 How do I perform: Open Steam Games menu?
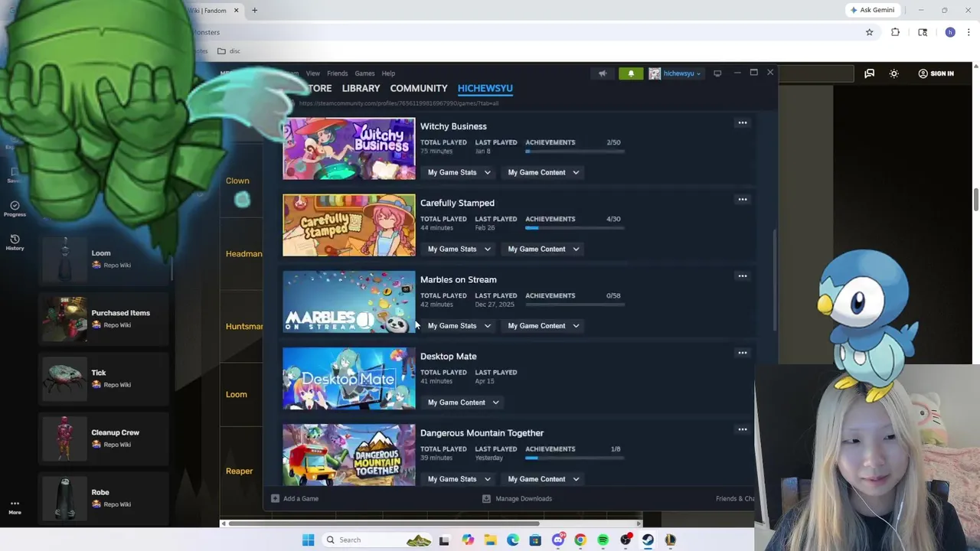pos(364,73)
